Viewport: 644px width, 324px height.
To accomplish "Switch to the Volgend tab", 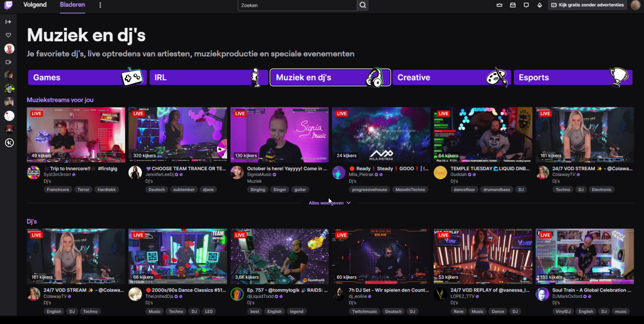I will click(35, 5).
